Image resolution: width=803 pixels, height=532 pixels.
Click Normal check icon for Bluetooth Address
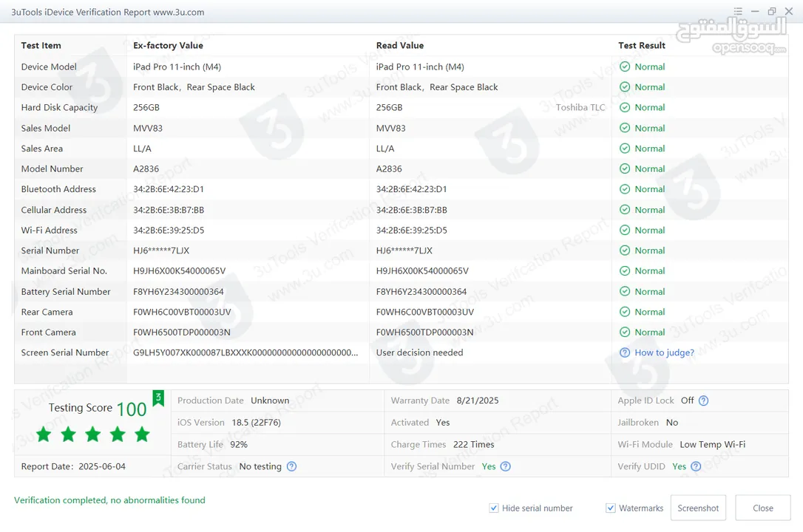click(x=625, y=189)
